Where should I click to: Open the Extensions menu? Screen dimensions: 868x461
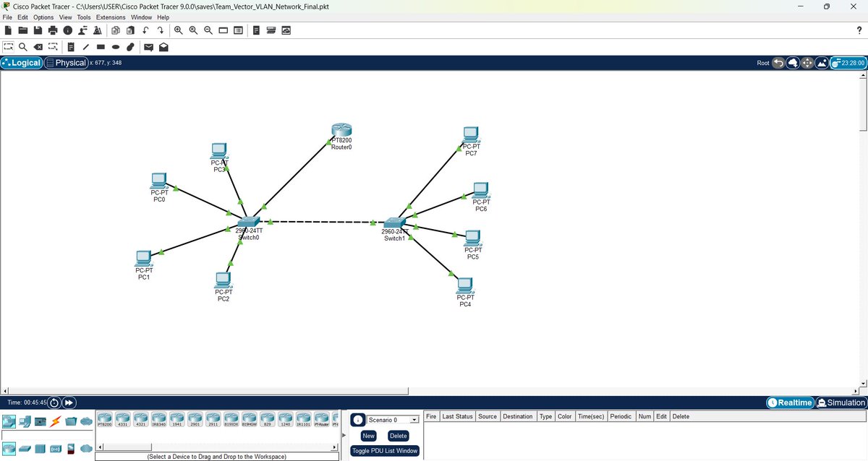(x=111, y=17)
